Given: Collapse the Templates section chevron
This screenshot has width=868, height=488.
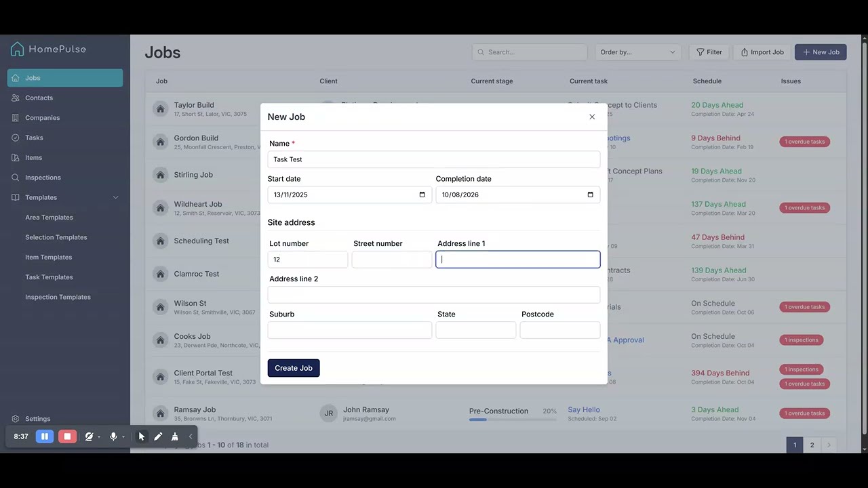Looking at the screenshot, I should (115, 197).
